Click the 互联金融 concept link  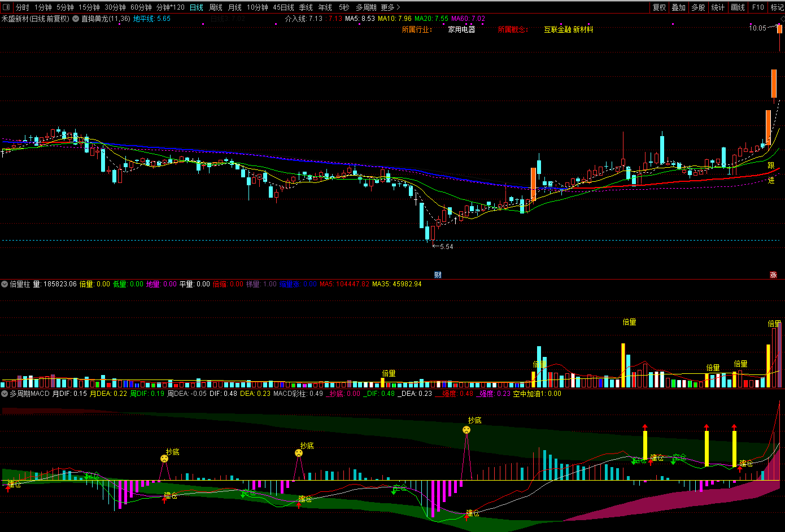tap(557, 29)
